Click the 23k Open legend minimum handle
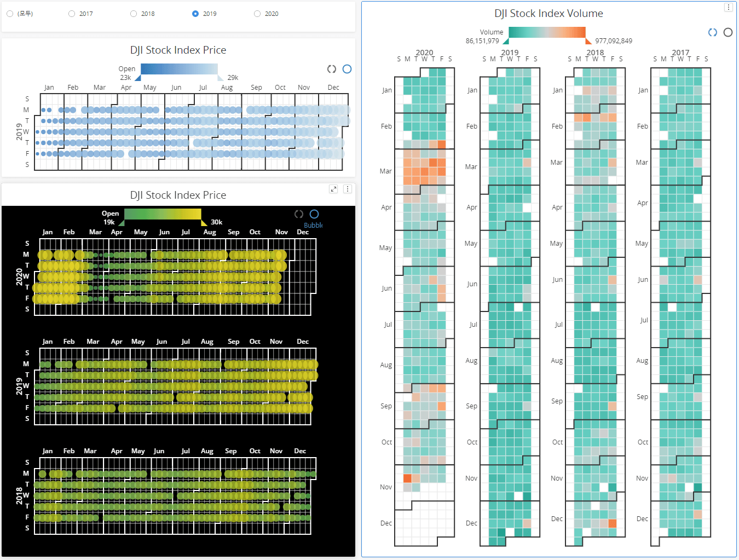739x560 pixels. (x=138, y=78)
